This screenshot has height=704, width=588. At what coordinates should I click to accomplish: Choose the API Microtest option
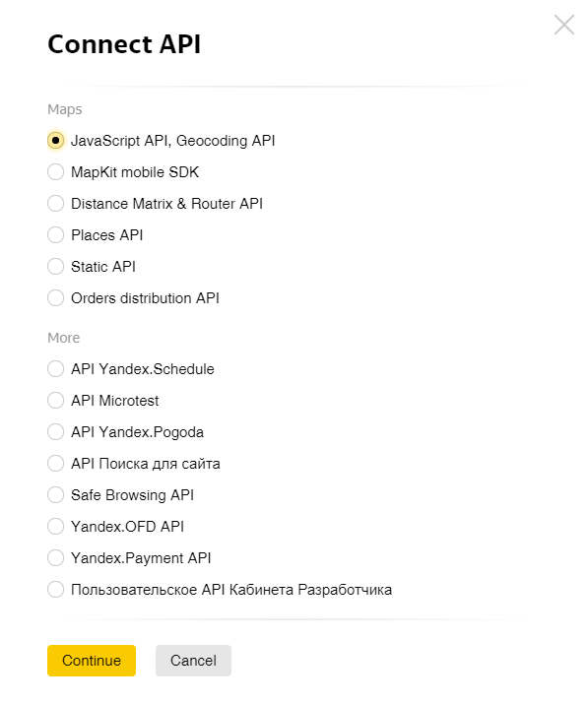(55, 401)
